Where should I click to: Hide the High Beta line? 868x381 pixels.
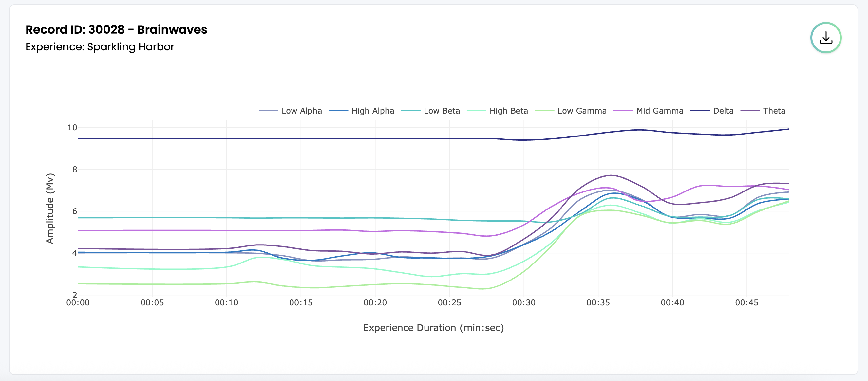pos(508,111)
